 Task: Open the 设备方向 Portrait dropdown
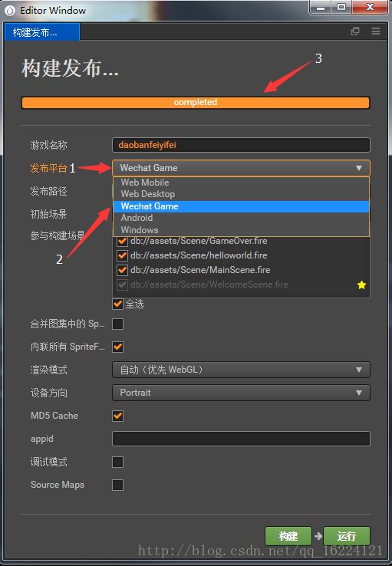[x=241, y=393]
